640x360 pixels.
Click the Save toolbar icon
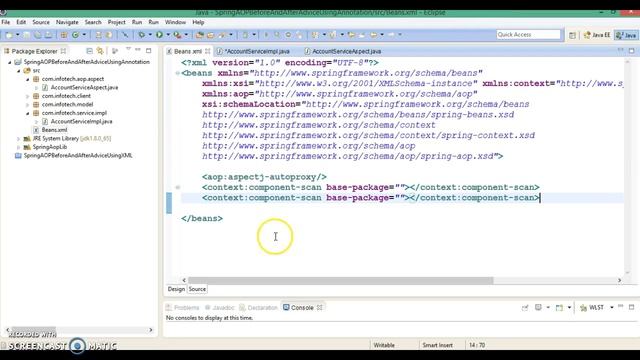pyautogui.click(x=27, y=35)
